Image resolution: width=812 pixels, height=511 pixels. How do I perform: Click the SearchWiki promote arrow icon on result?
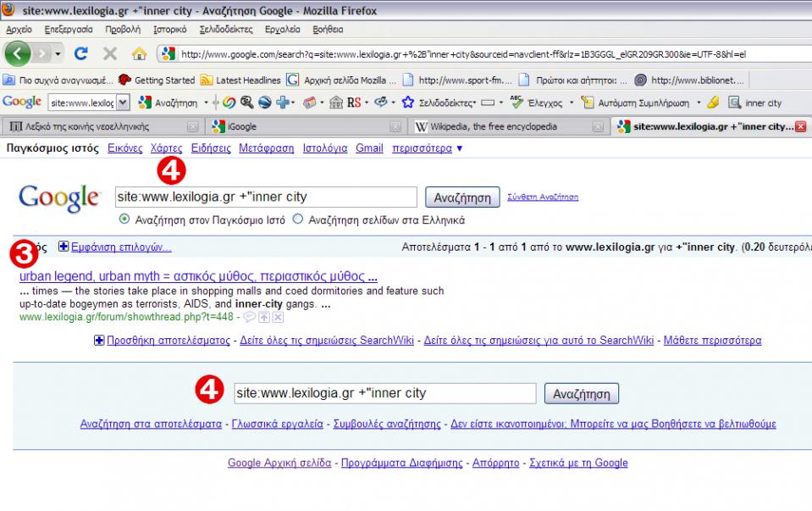click(264, 317)
